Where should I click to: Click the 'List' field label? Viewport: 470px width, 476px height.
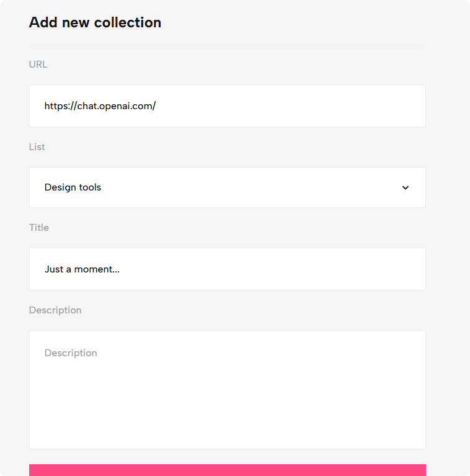coord(37,147)
